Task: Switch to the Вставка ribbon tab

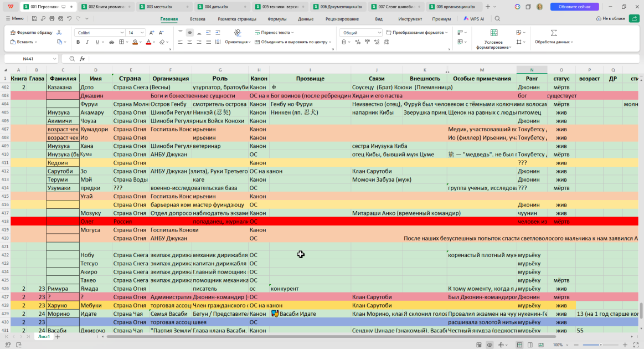Action: click(x=198, y=19)
